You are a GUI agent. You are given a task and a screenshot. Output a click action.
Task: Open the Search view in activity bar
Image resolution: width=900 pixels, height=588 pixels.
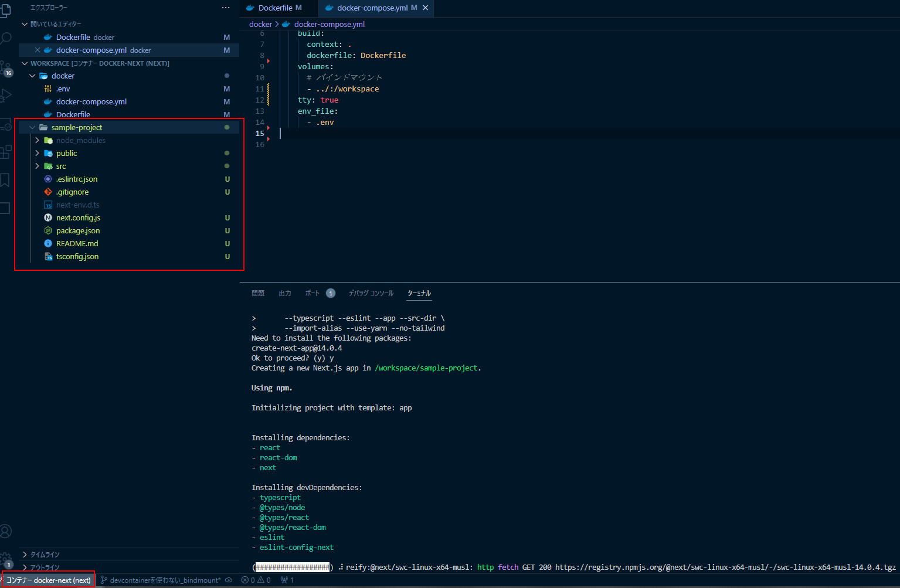click(x=5, y=39)
